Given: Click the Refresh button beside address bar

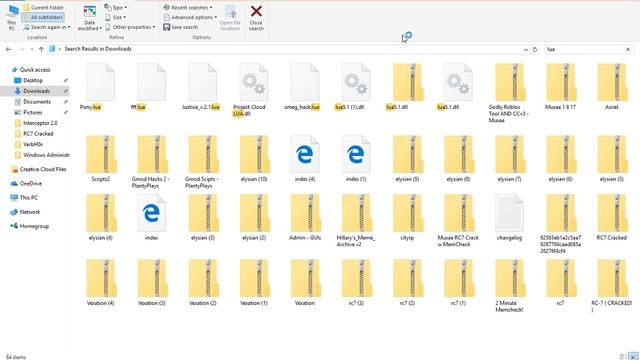Looking at the screenshot, I should click(x=535, y=49).
